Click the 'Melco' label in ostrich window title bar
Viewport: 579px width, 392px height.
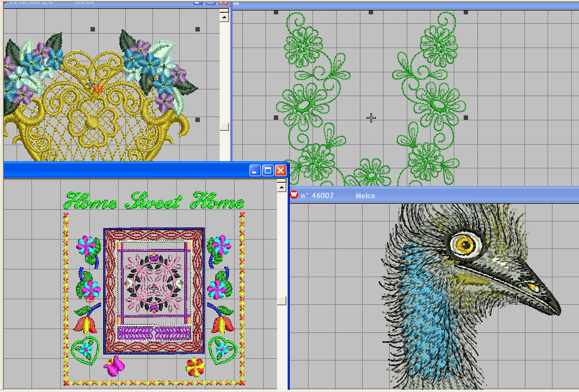pos(365,195)
